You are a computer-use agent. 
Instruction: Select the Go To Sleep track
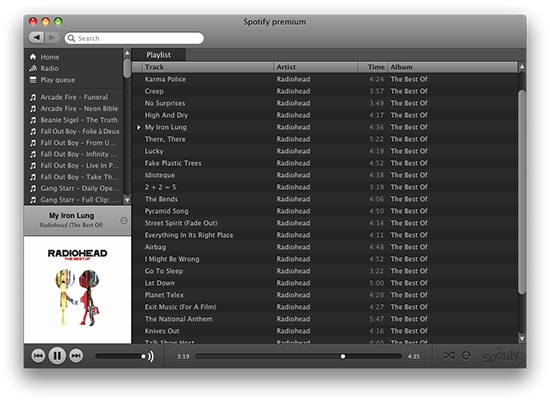pos(325,271)
